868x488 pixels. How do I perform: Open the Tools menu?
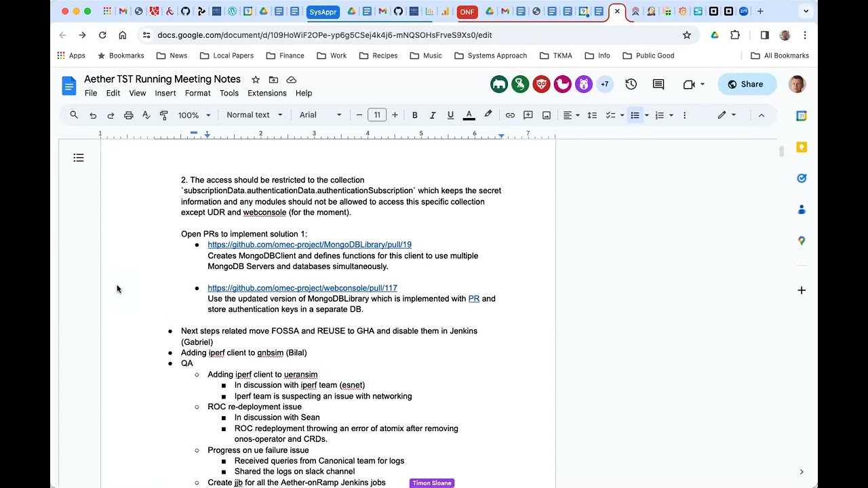point(229,93)
